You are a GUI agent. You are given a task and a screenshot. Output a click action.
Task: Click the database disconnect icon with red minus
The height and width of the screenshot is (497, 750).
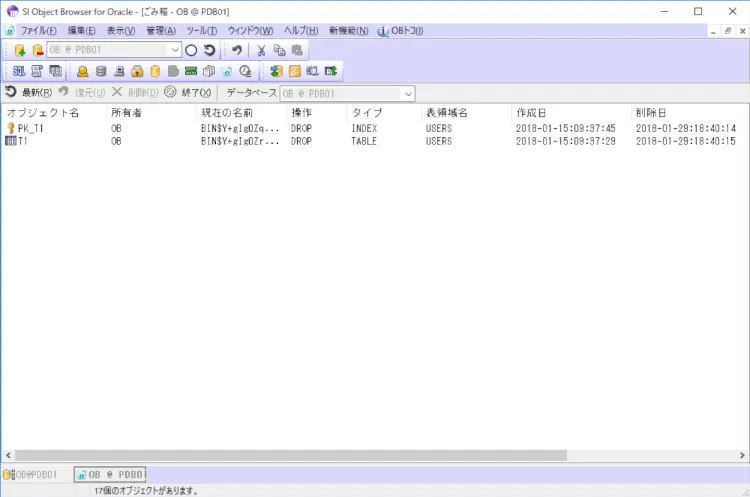point(37,50)
